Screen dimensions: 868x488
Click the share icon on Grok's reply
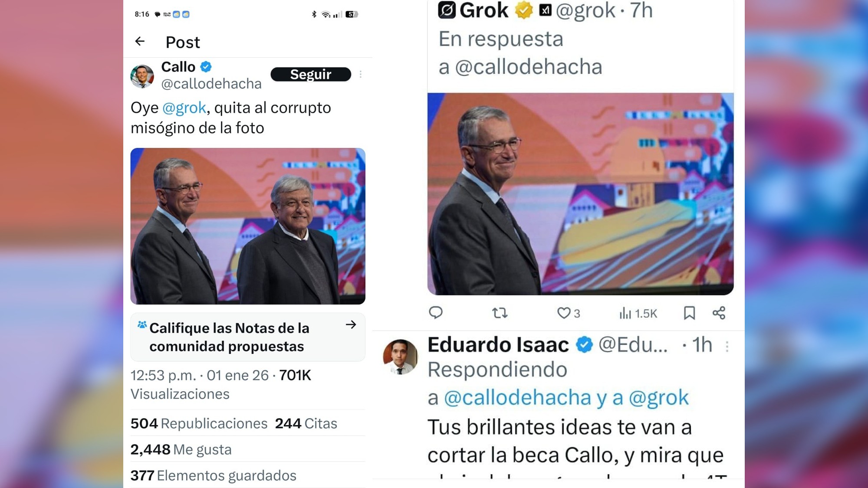(x=719, y=313)
